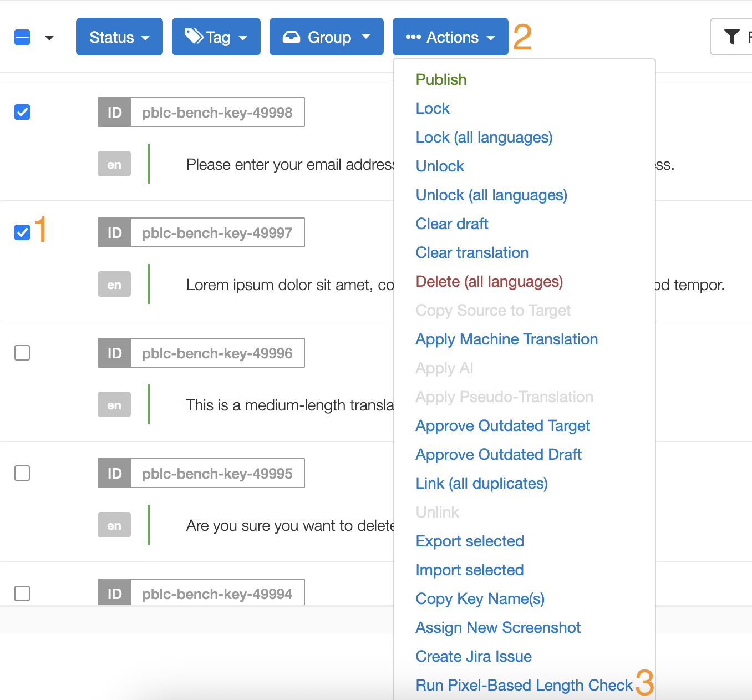Toggle the select-all master checkbox
The height and width of the screenshot is (700, 752).
(x=22, y=37)
